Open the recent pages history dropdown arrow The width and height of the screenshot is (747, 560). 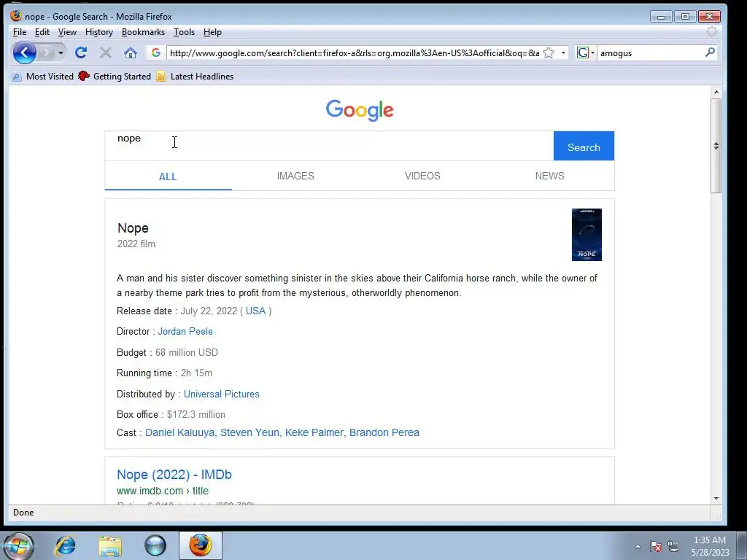61,52
